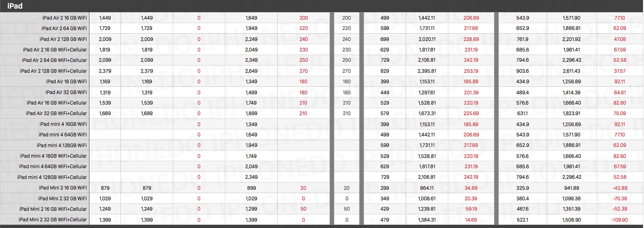The width and height of the screenshot is (644, 228).
Task: Select the 1,673.31 cell
Action: click(x=427, y=113)
